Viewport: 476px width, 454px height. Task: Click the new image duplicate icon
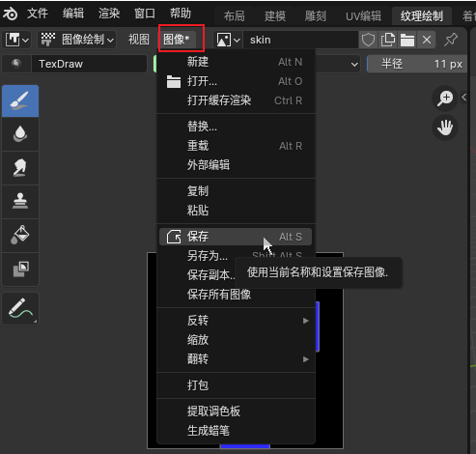[x=388, y=40]
